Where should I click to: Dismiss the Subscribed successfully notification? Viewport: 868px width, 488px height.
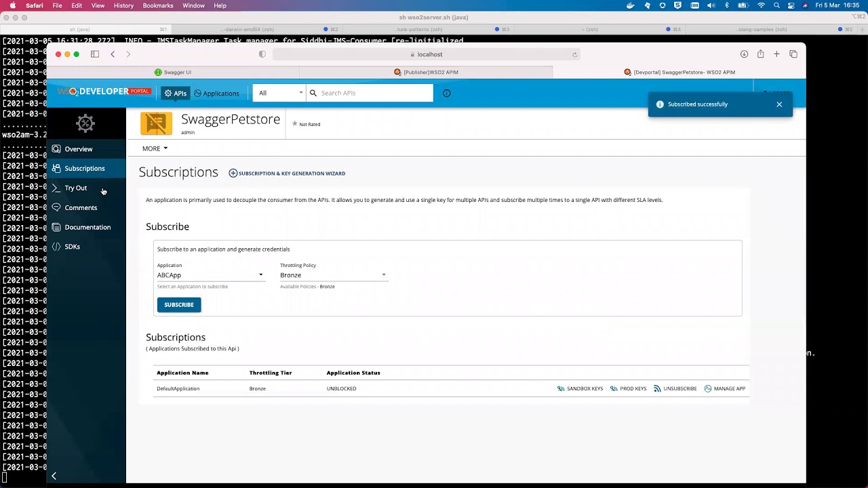(779, 104)
